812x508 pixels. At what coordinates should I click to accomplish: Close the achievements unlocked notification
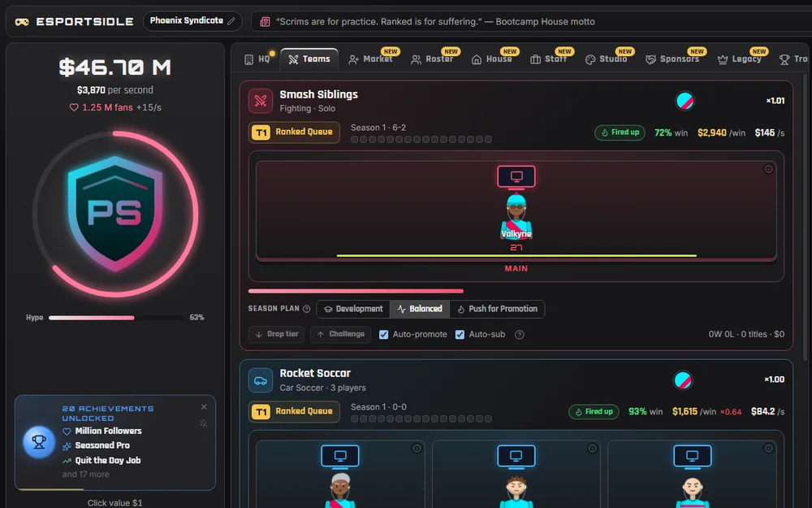coord(204,407)
